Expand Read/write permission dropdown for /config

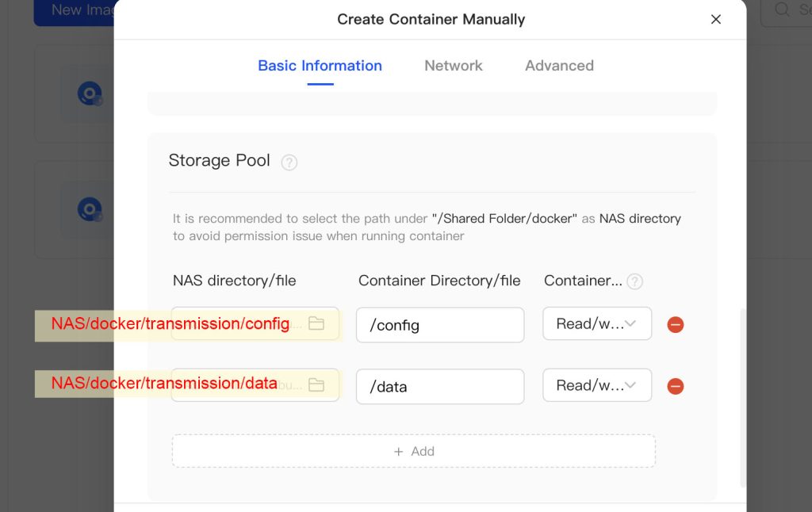597,324
